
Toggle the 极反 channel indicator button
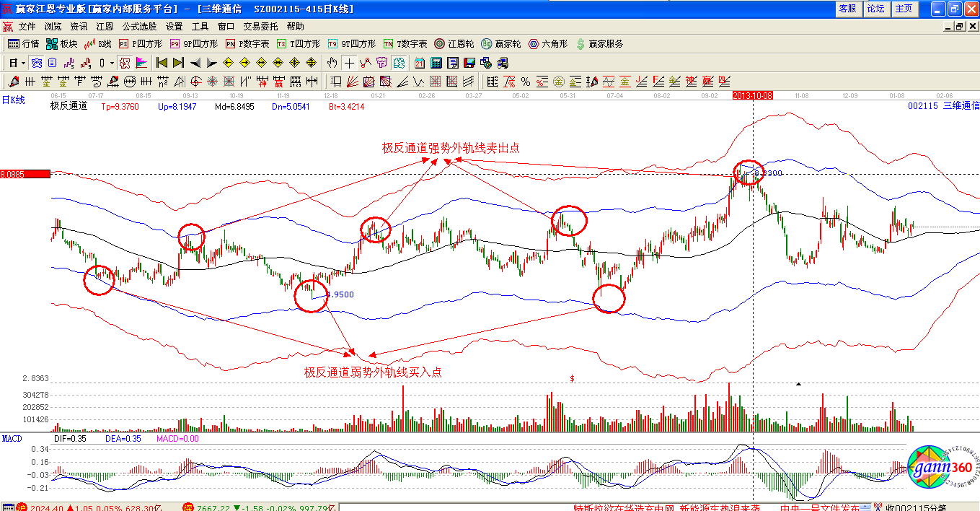69,106
